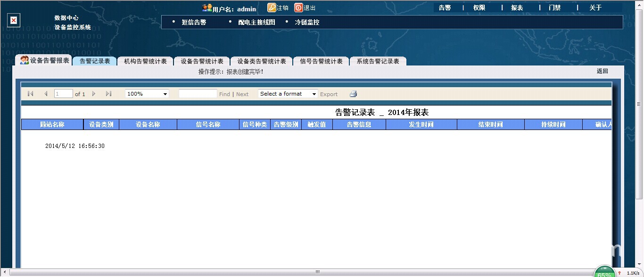
Task: Click the Export link
Action: coord(329,94)
